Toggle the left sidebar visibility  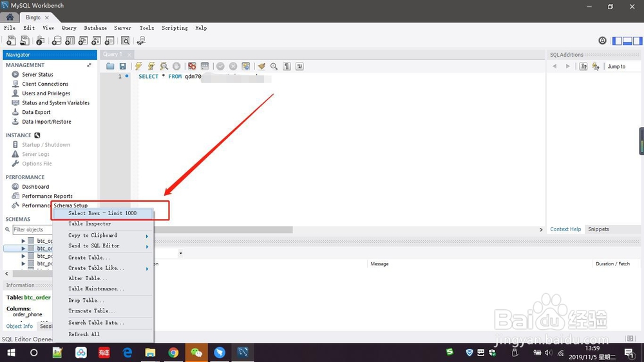(617, 41)
